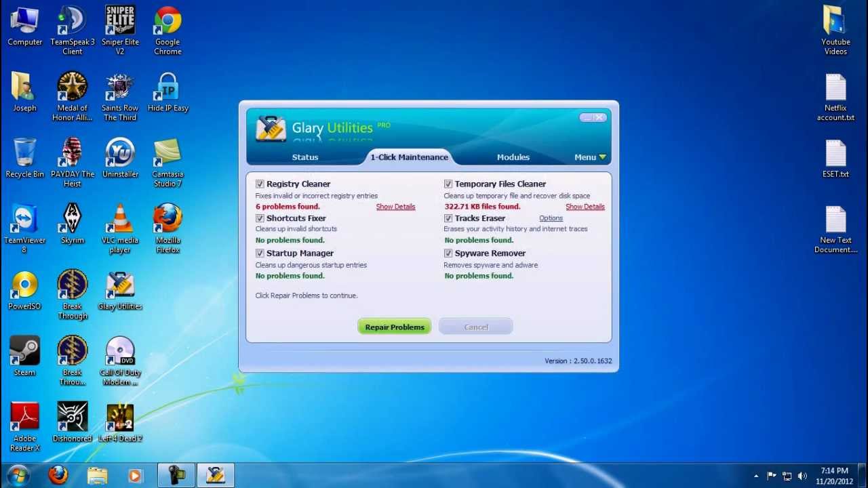
Task: Launch the Uninstaller shortcut
Action: coord(120,158)
